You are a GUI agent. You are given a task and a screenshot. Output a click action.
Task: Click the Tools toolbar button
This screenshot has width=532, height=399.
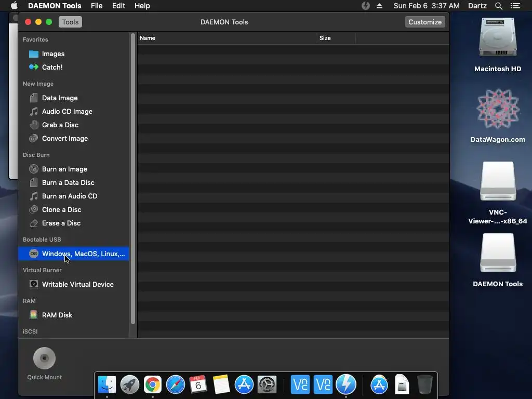click(70, 22)
